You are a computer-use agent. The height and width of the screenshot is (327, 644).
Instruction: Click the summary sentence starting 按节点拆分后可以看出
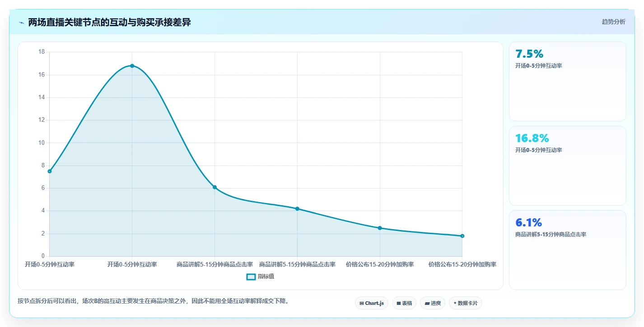point(153,301)
